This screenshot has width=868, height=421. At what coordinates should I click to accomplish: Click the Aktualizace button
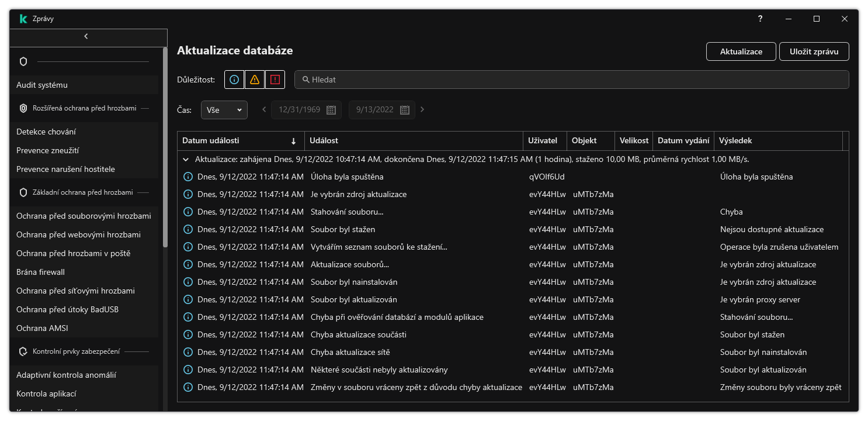pyautogui.click(x=741, y=51)
